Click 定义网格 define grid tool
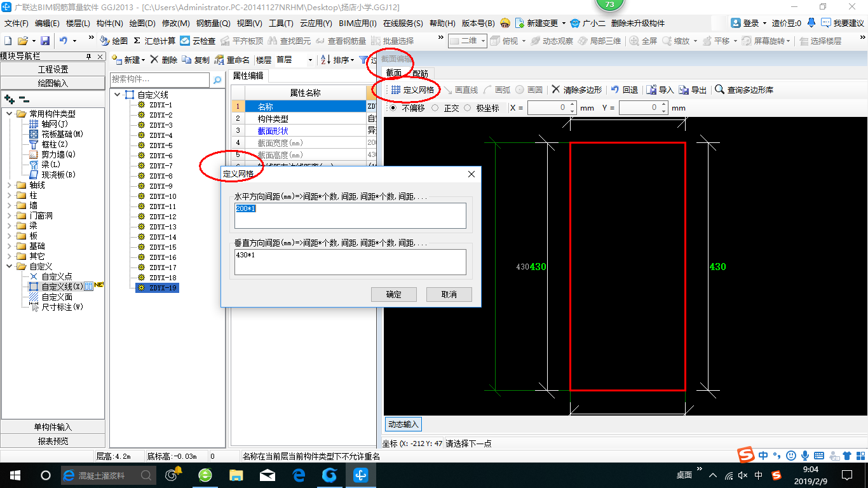 413,90
